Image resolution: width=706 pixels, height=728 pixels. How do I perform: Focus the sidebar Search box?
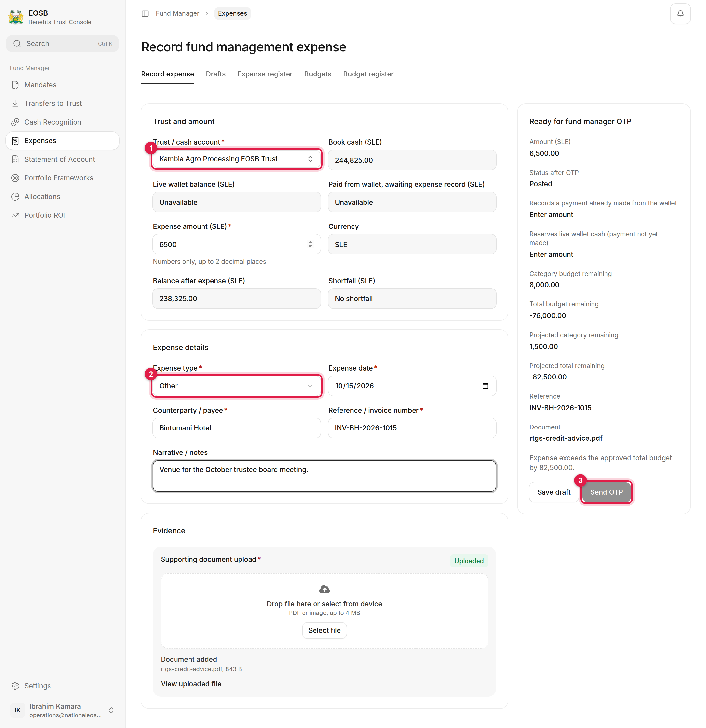[63, 44]
